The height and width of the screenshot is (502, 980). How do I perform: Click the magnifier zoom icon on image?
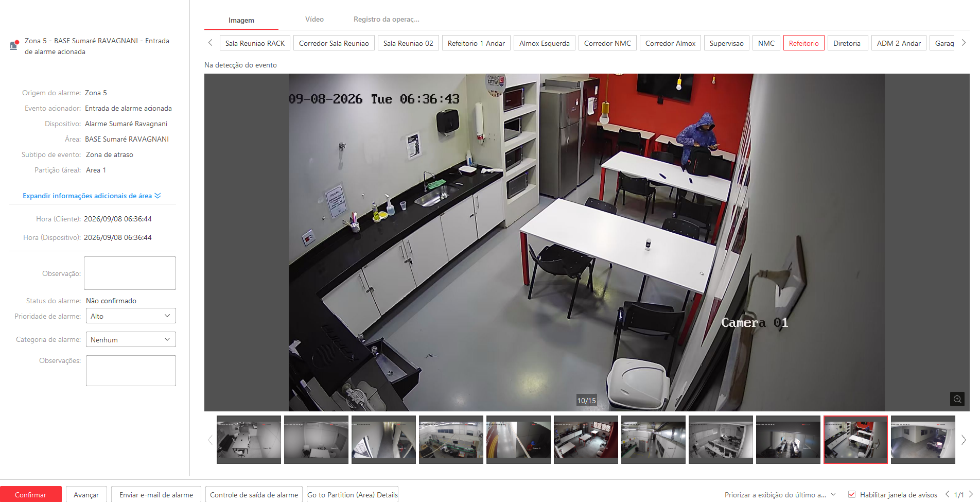pyautogui.click(x=957, y=399)
